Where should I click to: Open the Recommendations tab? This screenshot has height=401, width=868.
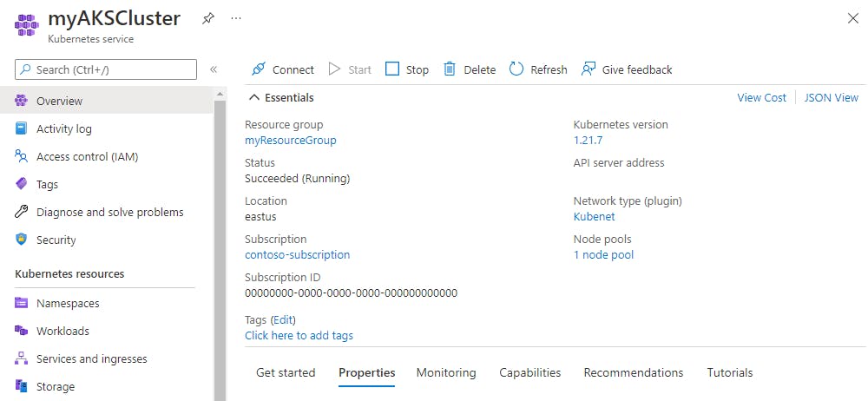pos(634,372)
